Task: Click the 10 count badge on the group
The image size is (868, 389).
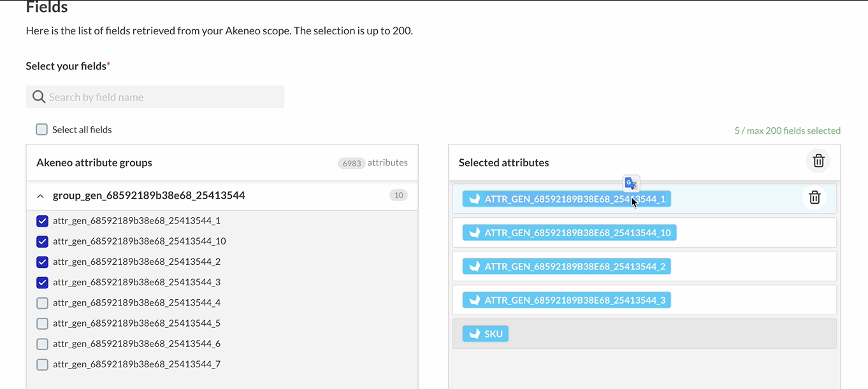Action: point(398,195)
